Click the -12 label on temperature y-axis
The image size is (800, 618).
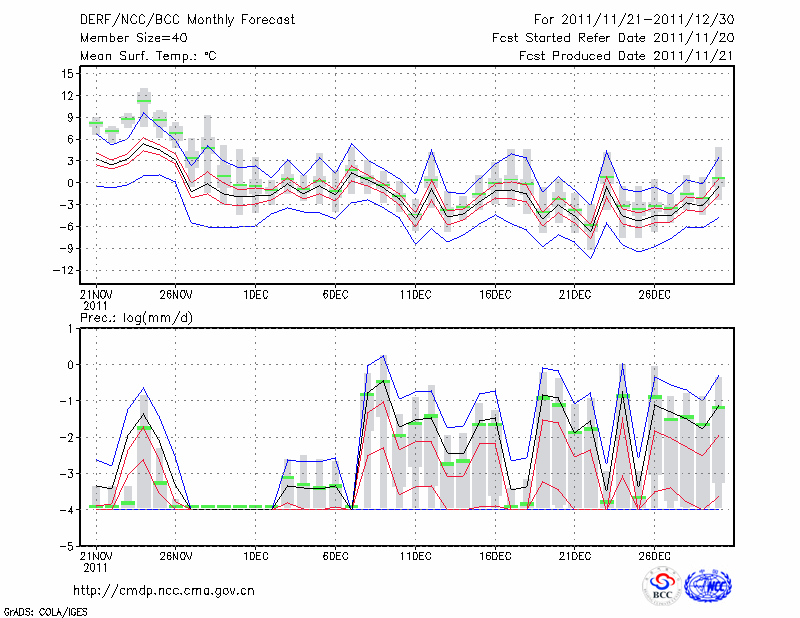point(63,270)
